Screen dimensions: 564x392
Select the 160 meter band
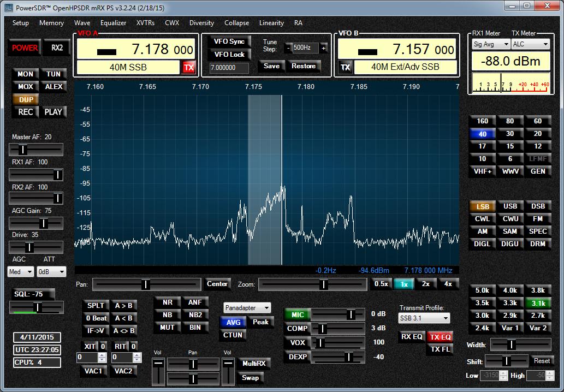tap(482, 121)
